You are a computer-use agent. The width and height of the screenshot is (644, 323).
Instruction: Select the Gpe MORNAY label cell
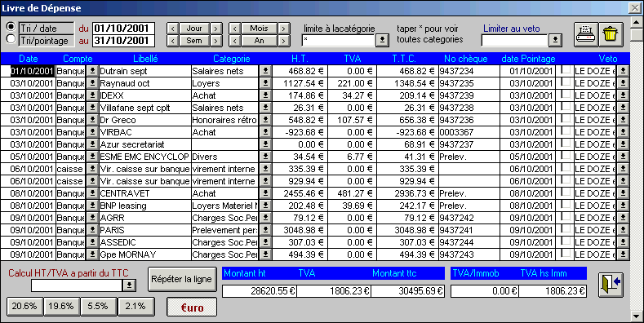145,254
